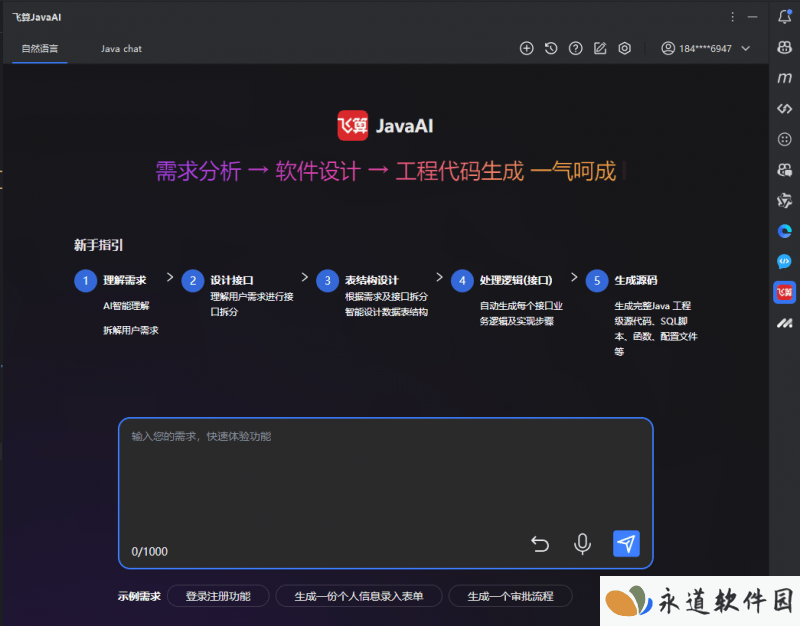Switch to the Java chat tab
The image size is (800, 626).
click(121, 49)
